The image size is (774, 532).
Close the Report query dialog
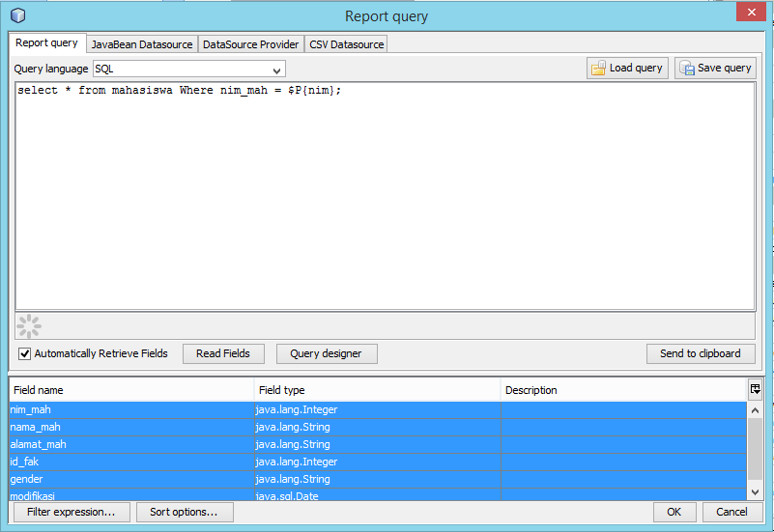751,12
